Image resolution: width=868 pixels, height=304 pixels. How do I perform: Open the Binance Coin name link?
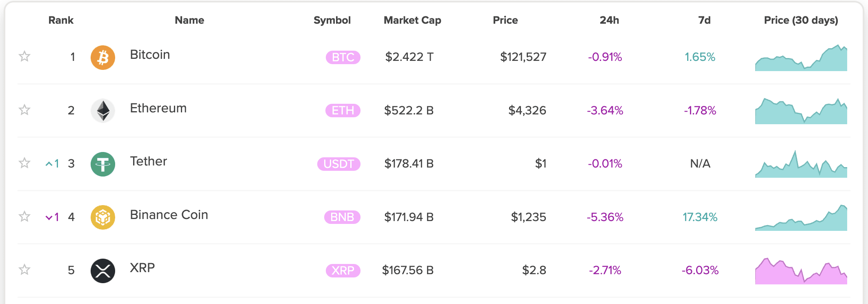coord(169,215)
